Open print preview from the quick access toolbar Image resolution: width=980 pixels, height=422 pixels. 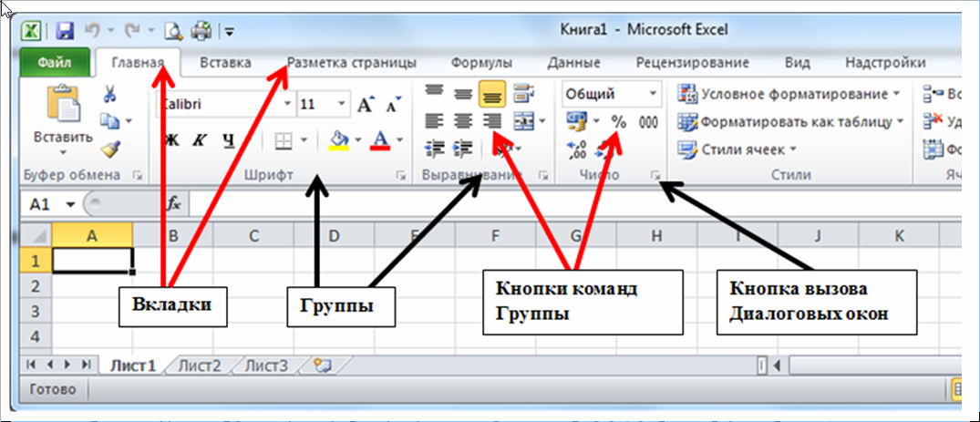(x=172, y=30)
